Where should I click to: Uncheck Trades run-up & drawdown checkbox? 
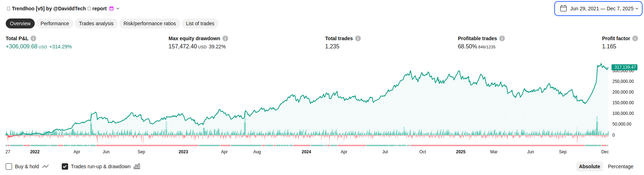click(65, 166)
